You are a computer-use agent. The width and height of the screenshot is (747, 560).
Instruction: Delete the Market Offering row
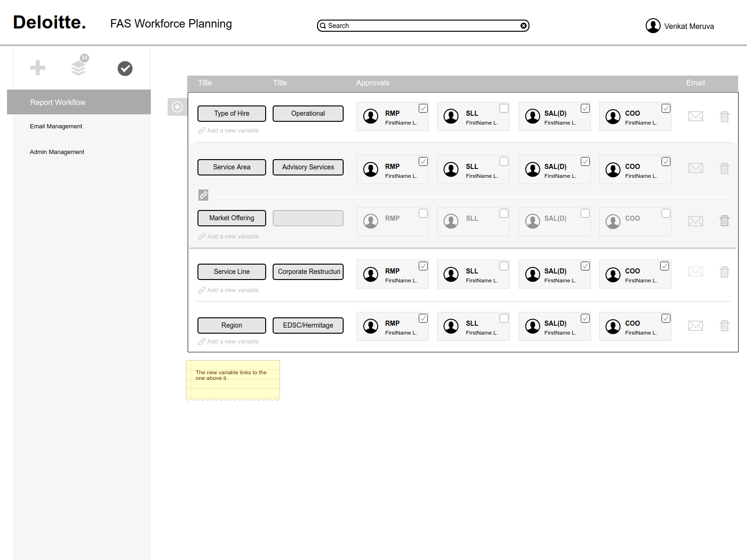pyautogui.click(x=725, y=220)
